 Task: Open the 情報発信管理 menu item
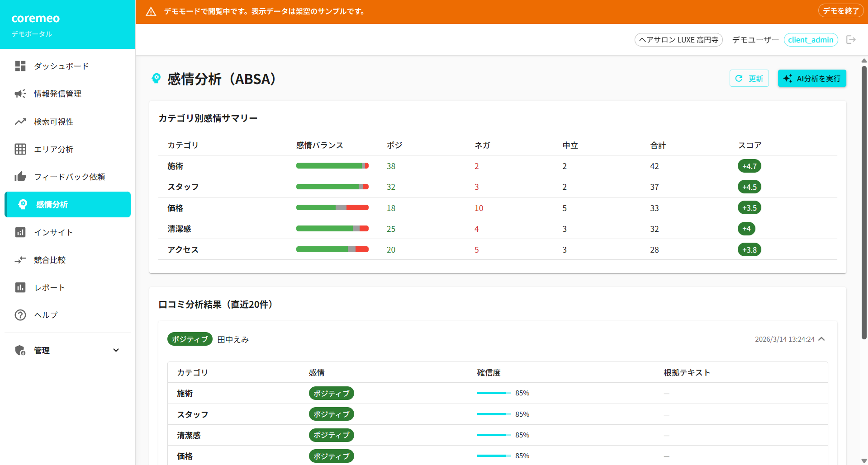click(x=68, y=94)
